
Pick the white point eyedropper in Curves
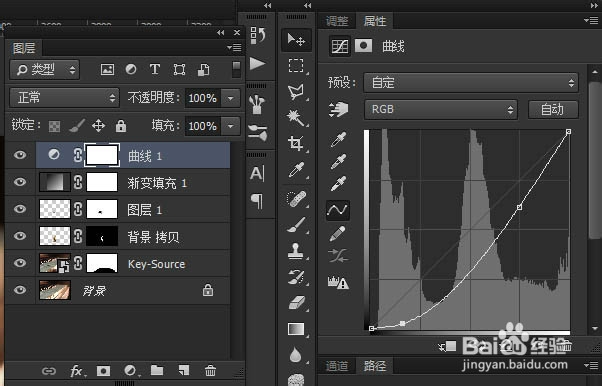(338, 184)
